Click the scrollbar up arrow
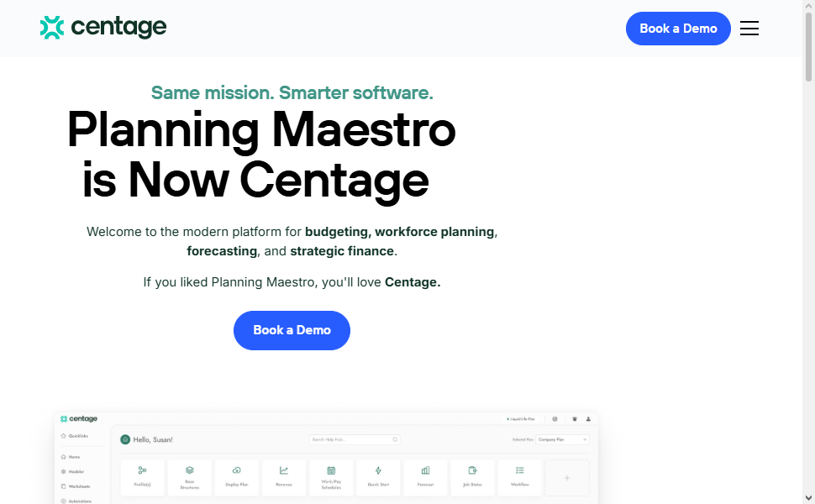The width and height of the screenshot is (815, 504). tap(808, 5)
